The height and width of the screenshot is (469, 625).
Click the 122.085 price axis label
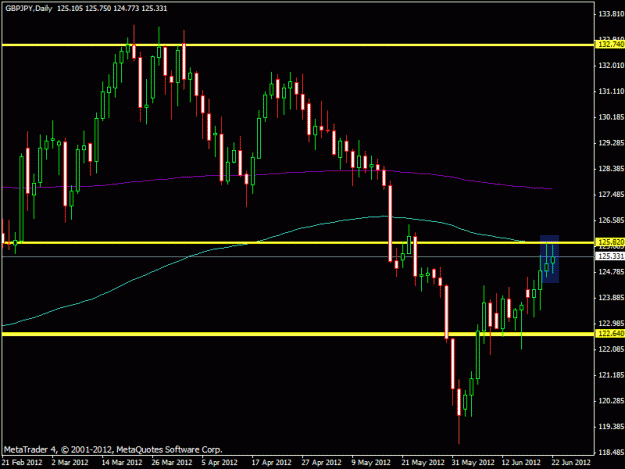[x=611, y=349]
